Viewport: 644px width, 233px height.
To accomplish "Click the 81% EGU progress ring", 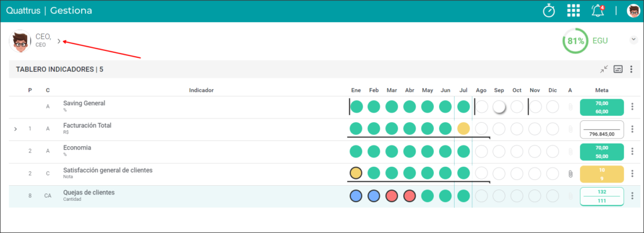I will [x=575, y=41].
